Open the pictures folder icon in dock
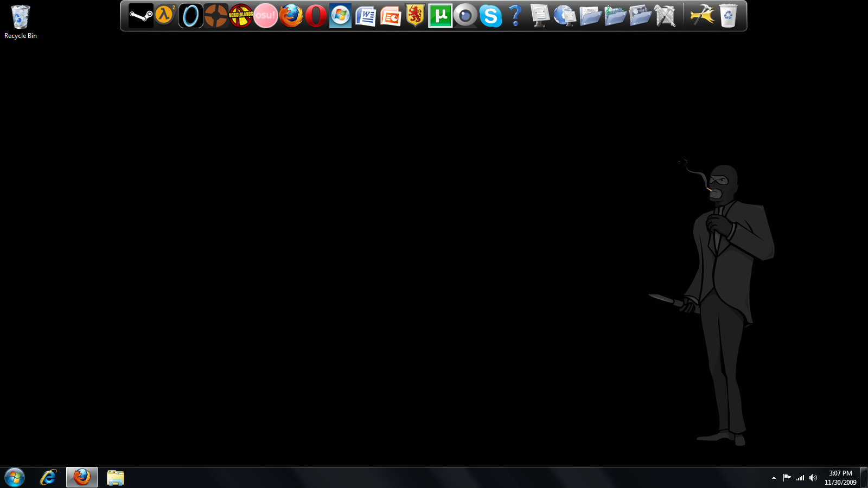 coord(640,16)
